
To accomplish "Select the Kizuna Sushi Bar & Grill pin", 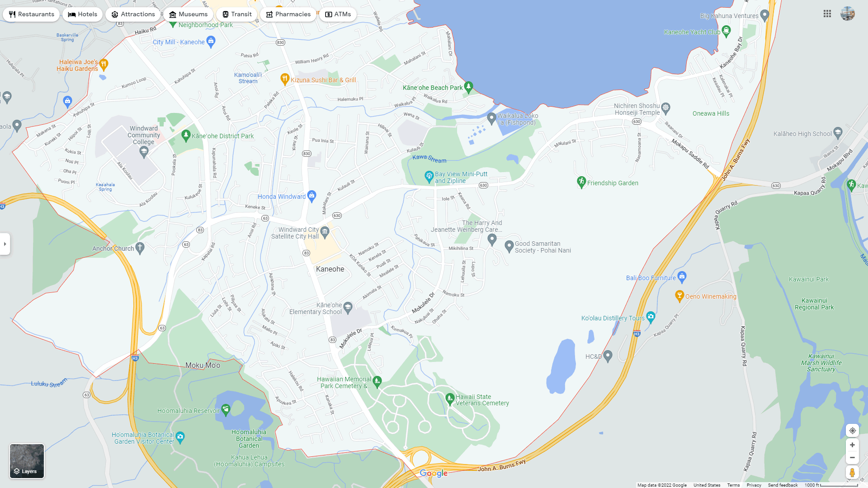I will pos(285,79).
